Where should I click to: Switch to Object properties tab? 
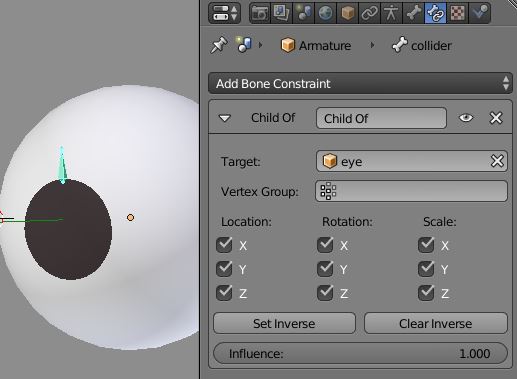[347, 13]
